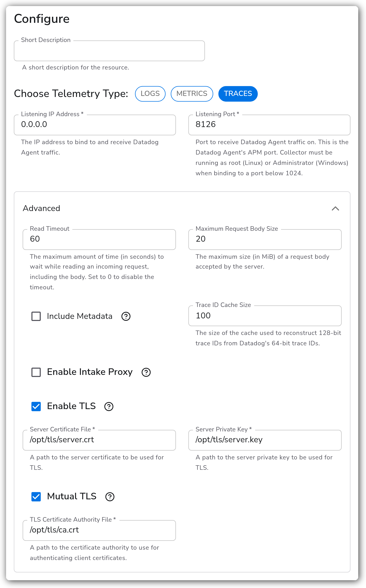Viewport: 366px width, 588px height.
Task: Click the Enable TLS label text
Action: point(71,406)
